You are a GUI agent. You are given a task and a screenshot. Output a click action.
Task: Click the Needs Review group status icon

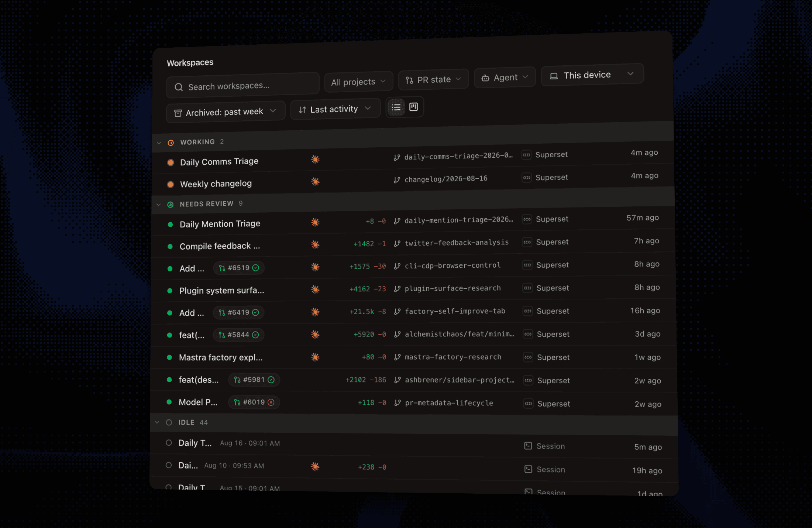pyautogui.click(x=171, y=204)
